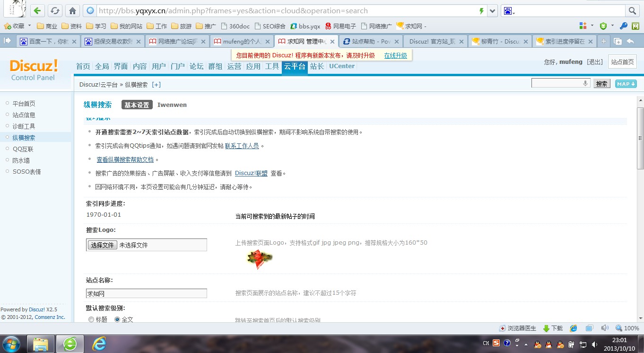Expand the [+] next to 纵横搜索 breadcrumb
Viewport: 644px width, 353px height.
pyautogui.click(x=156, y=85)
